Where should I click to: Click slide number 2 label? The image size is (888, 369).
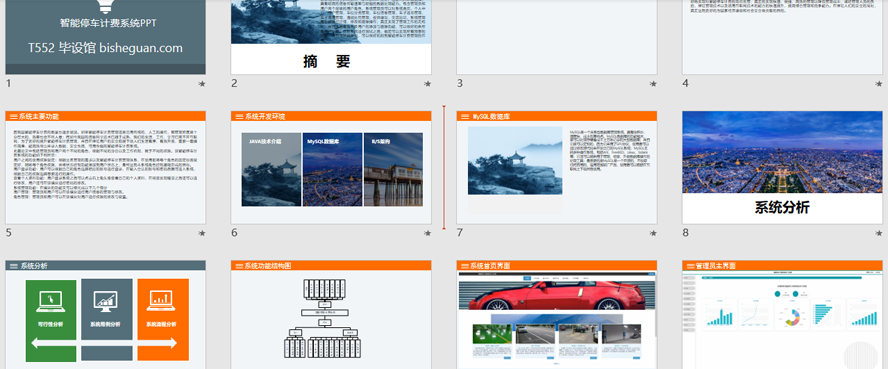[x=234, y=83]
